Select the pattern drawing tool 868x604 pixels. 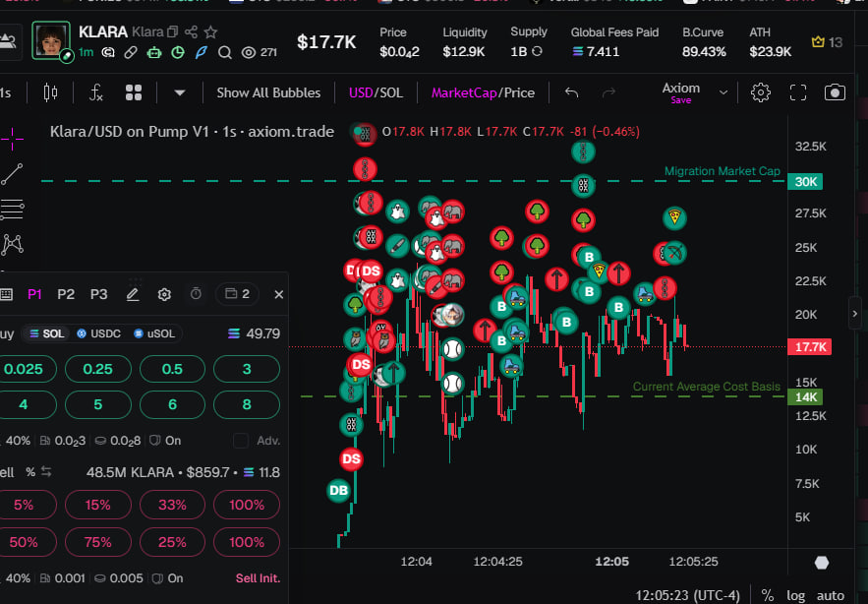[x=12, y=244]
